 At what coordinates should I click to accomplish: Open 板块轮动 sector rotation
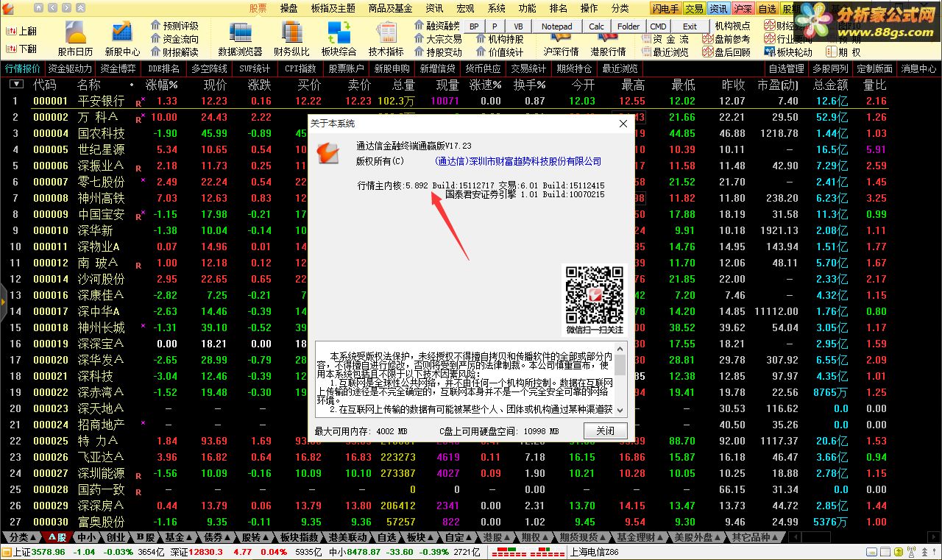tap(788, 52)
